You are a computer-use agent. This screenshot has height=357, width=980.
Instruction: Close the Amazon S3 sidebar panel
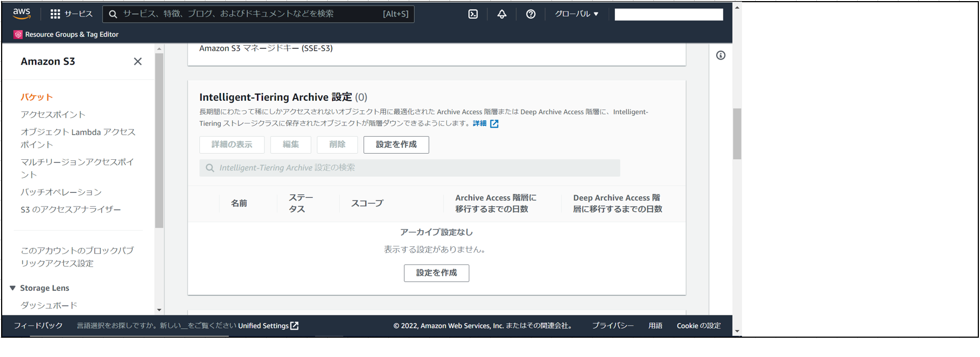pos(138,61)
